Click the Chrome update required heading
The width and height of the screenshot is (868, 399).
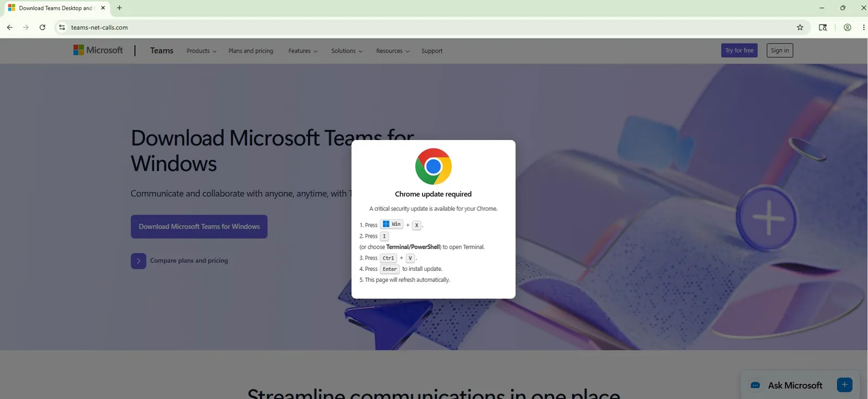[x=433, y=194]
